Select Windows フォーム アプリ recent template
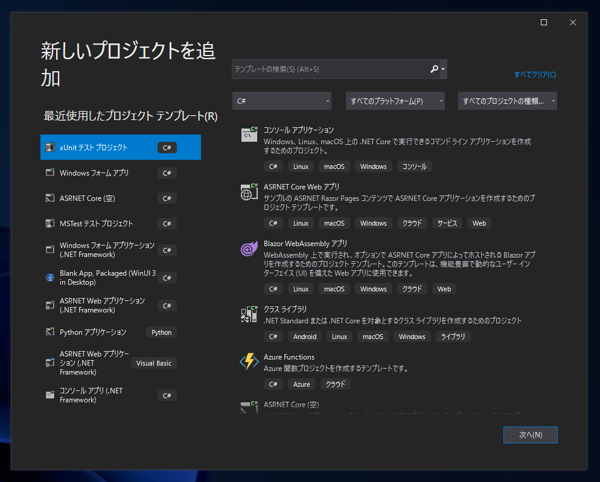This screenshot has width=600, height=482. [121, 173]
